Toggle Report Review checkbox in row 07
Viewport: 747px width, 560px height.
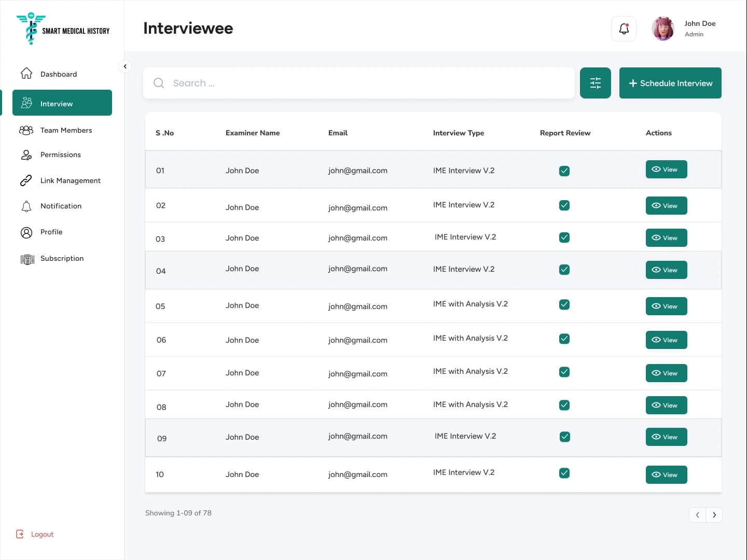point(564,372)
